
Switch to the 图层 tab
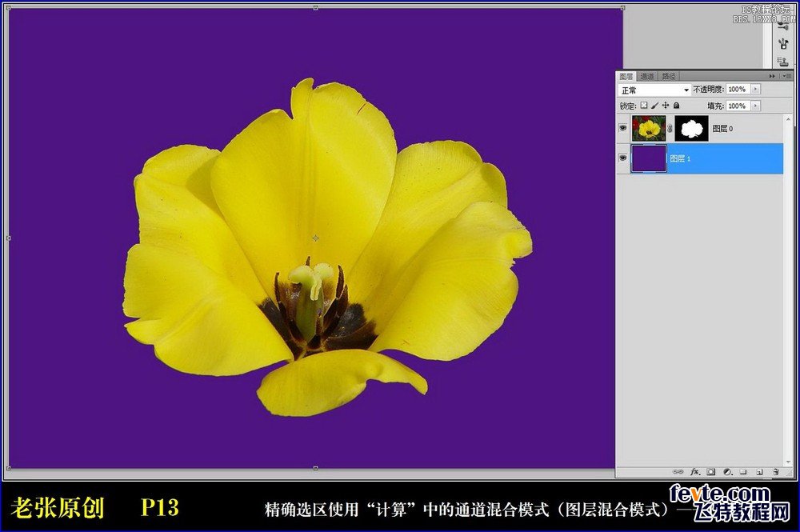coord(626,77)
